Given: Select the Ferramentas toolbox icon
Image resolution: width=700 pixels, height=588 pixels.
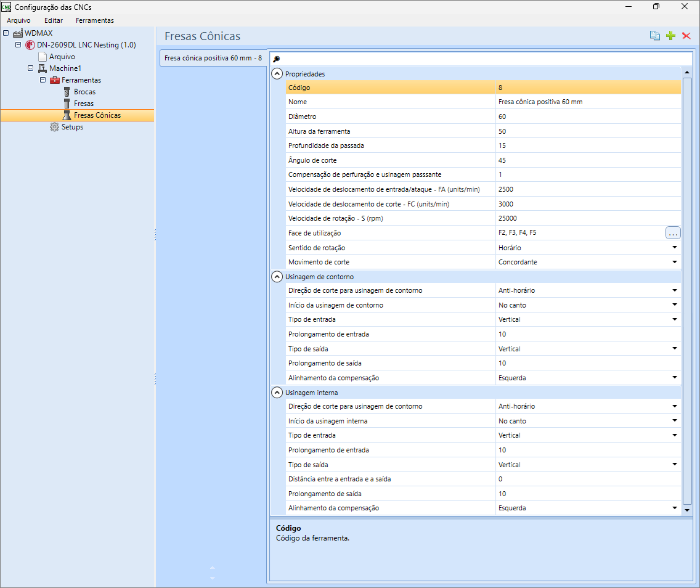Looking at the screenshot, I should (x=55, y=80).
